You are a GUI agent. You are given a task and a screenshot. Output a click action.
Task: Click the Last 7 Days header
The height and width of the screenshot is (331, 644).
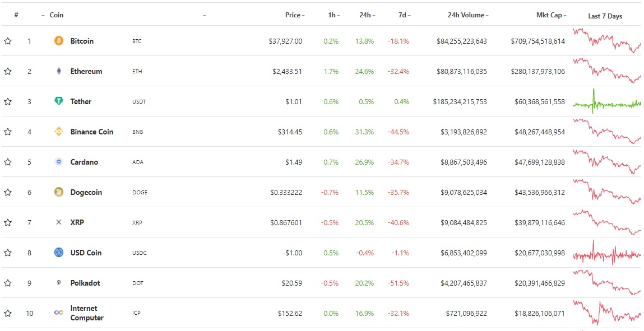605,16
